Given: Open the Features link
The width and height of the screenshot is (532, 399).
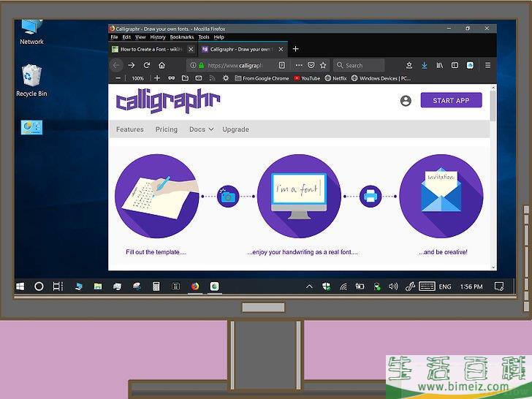Looking at the screenshot, I should click(x=130, y=129).
